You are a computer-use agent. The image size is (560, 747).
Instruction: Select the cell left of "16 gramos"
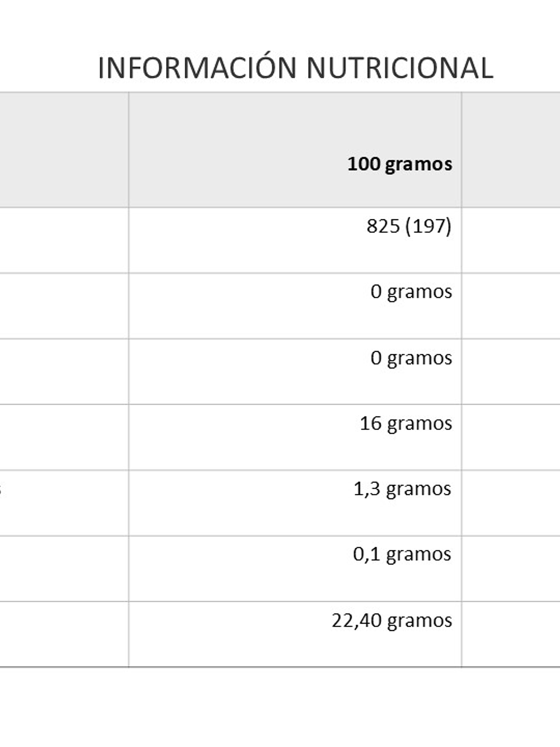[64, 437]
